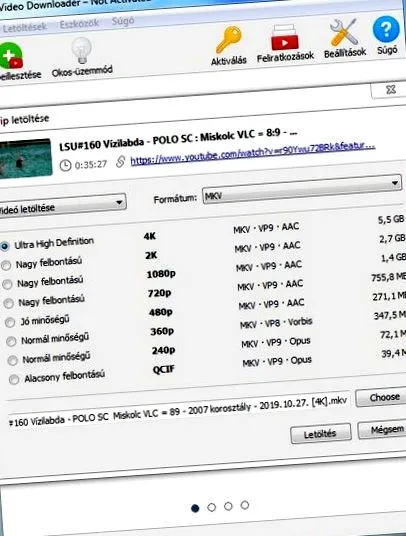This screenshot has width=406, height=536.
Task: Select Normál minőségű 360p option
Action: (x=11, y=341)
